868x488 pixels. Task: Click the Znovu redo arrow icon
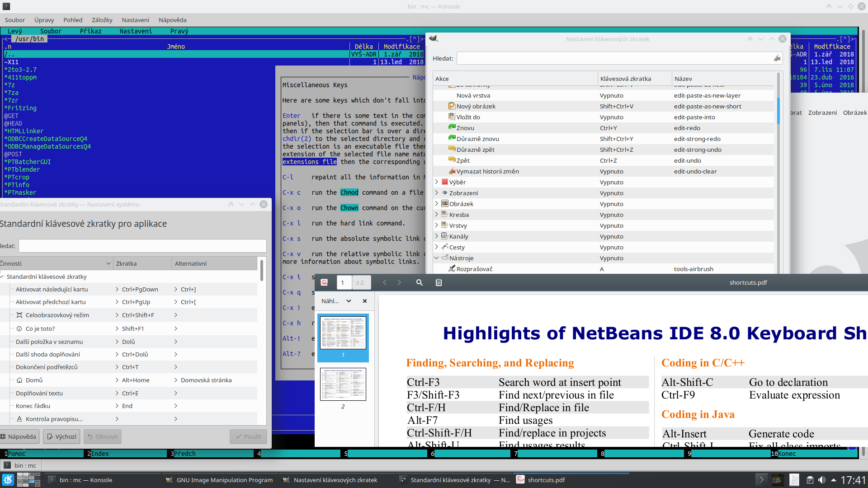[452, 127]
